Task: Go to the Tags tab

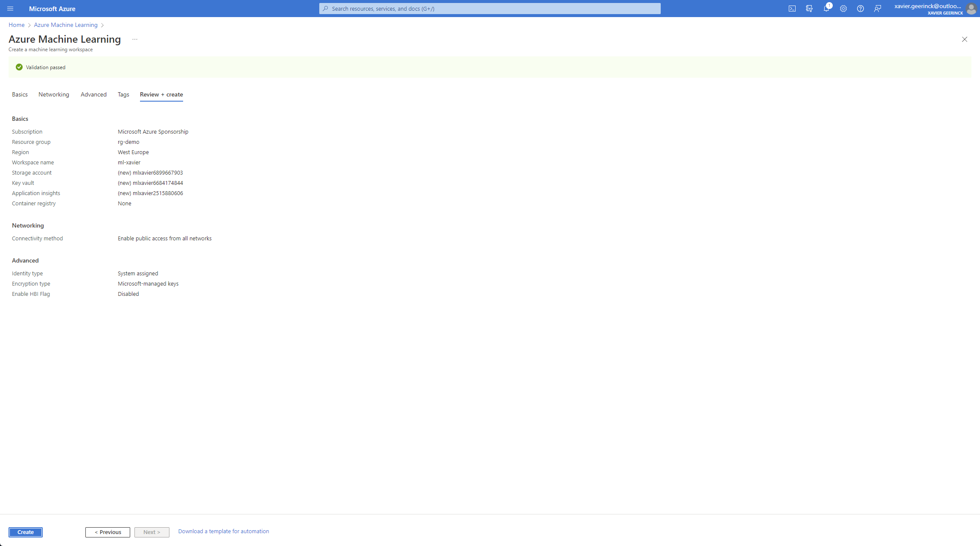Action: [x=123, y=94]
